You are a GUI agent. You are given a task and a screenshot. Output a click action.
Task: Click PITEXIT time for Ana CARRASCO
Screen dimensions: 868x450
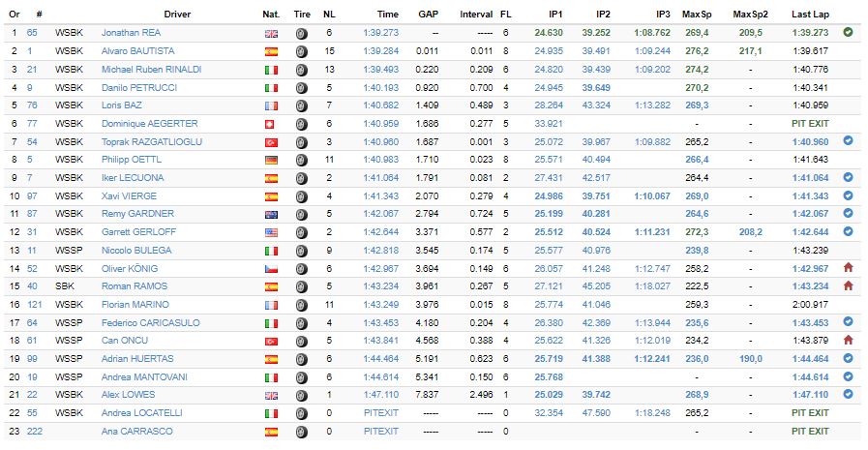click(381, 432)
